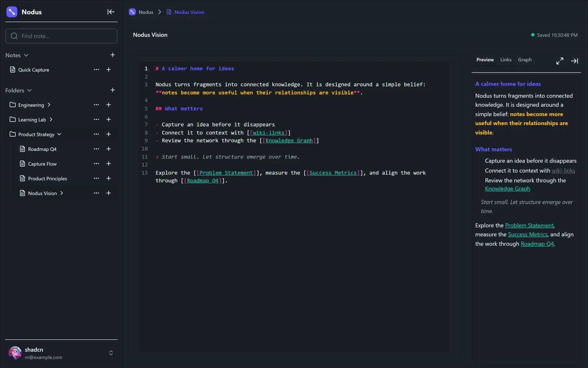The height and width of the screenshot is (368, 588).
Task: Open Product Strategy more options menu
Action: pos(96,134)
